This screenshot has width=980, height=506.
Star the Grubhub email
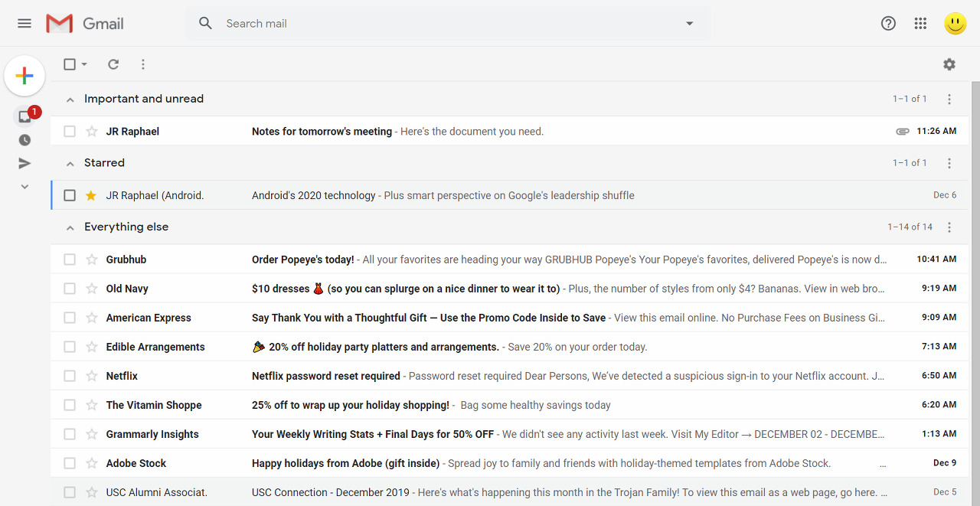coord(91,260)
